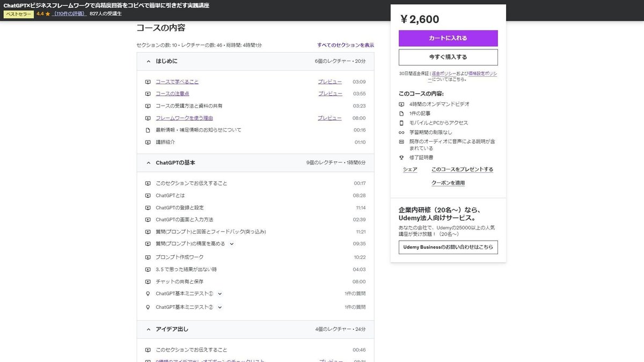The height and width of the screenshot is (362, 644).
Task: Expand description of 質問(プロンプト)の精度を高める
Action: tap(232, 244)
